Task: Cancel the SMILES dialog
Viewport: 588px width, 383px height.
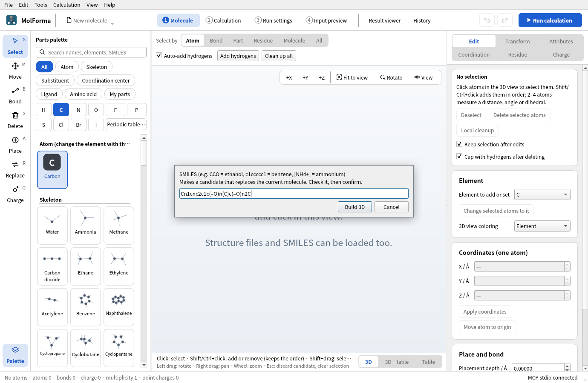Action: coord(392,207)
